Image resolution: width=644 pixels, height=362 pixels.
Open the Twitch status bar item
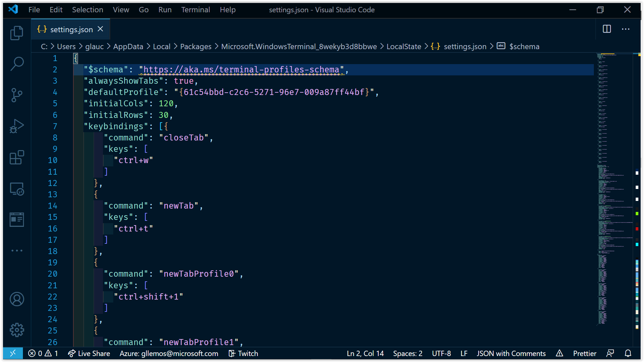point(243,353)
